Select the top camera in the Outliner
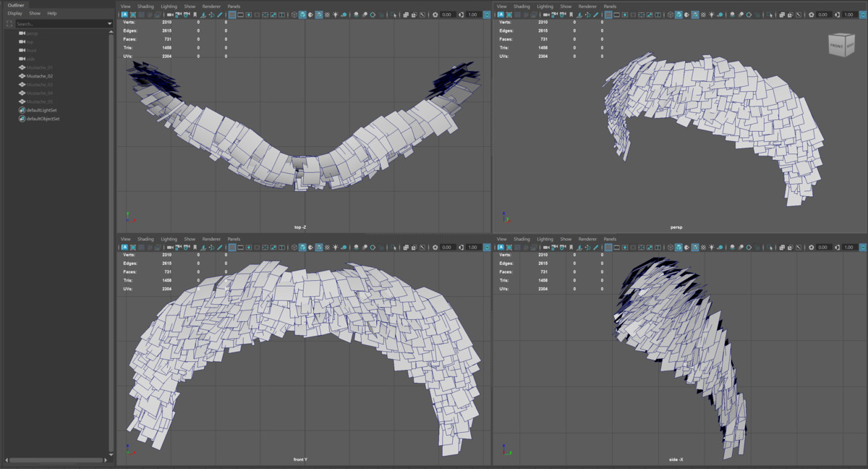868x469 pixels. click(31, 42)
